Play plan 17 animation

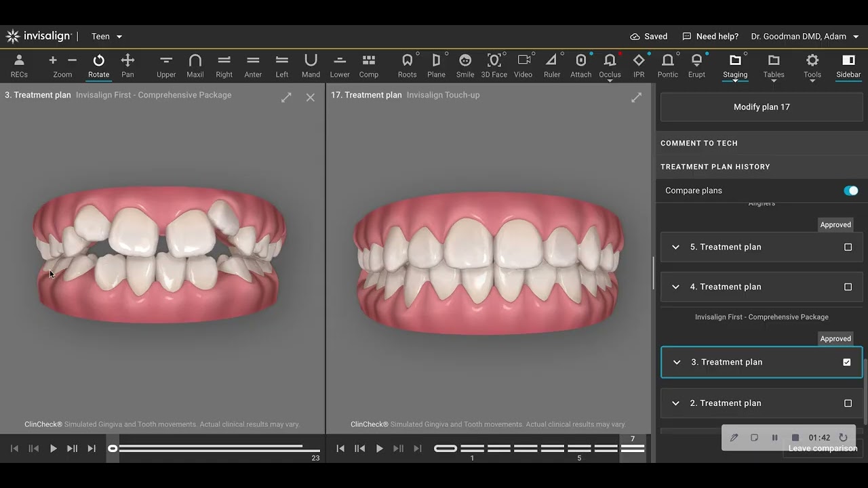[379, 449]
